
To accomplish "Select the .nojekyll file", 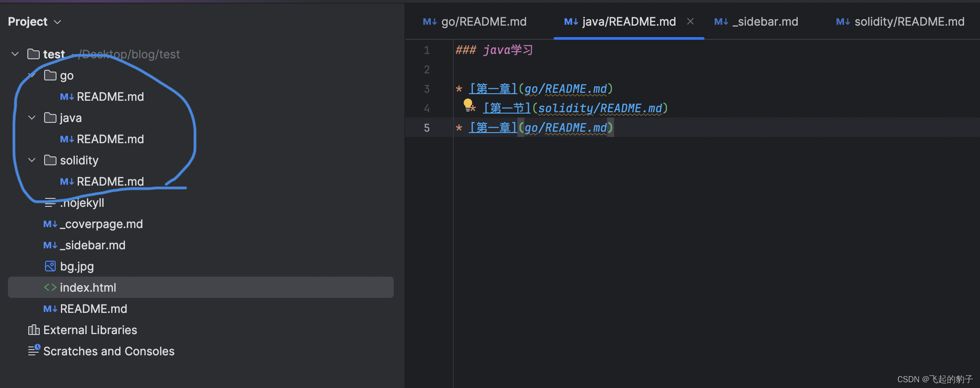I will [x=82, y=203].
